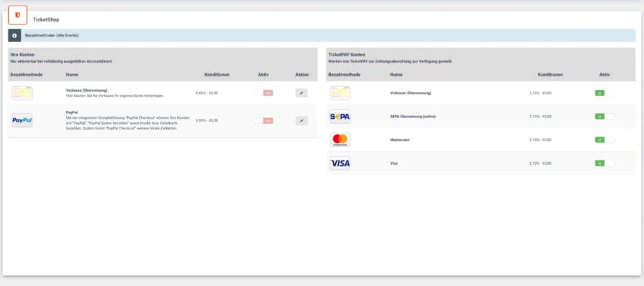Click Vorkasse bank transfer icon in TicketPAY Konten
644x286 pixels.
(x=340, y=93)
